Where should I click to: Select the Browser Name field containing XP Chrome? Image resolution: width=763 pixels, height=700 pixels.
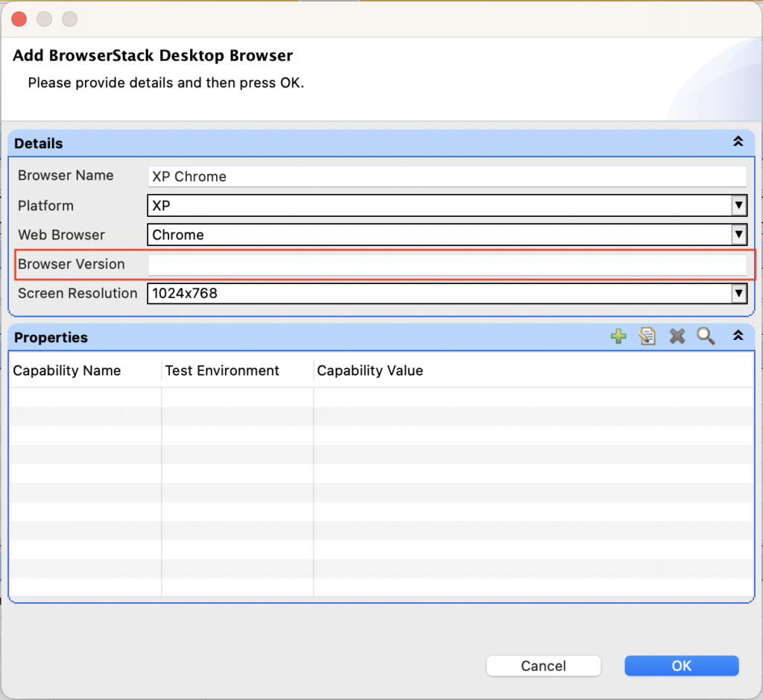coord(447,176)
